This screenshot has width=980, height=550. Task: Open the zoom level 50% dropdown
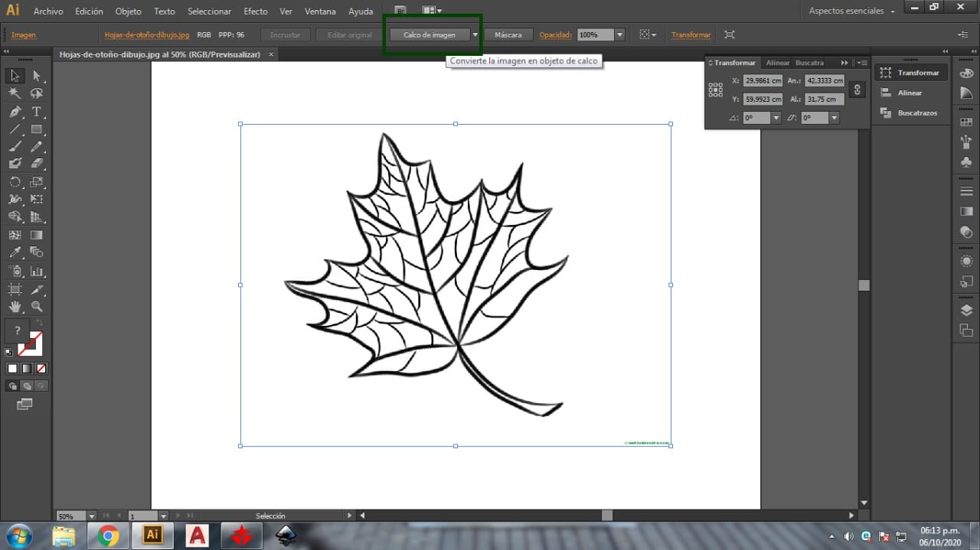[92, 516]
